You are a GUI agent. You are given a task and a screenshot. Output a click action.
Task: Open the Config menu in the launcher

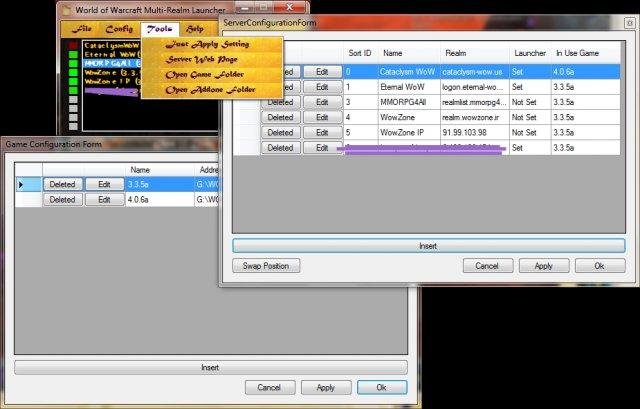119,29
